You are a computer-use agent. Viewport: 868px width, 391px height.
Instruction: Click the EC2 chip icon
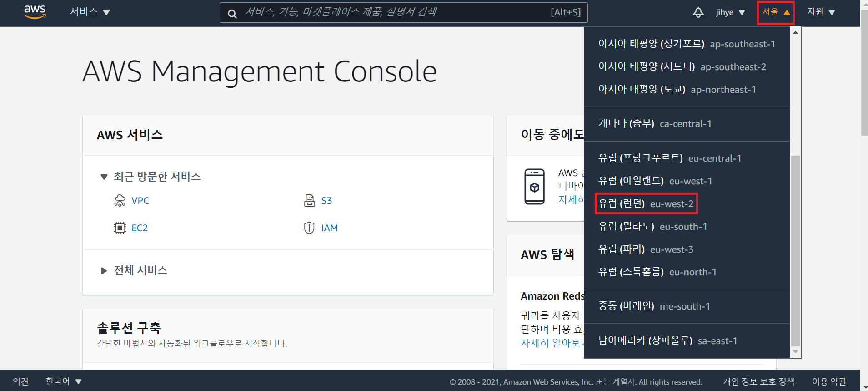pyautogui.click(x=120, y=228)
